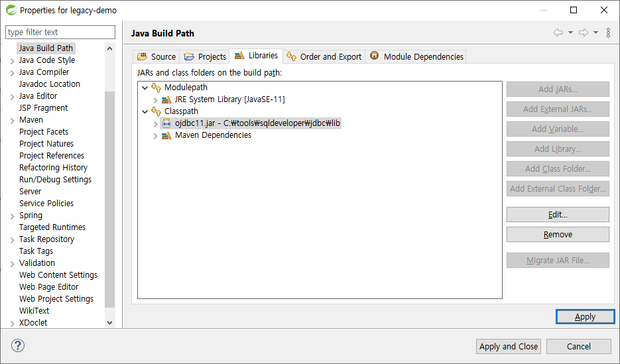Select Java Build Path in sidebar
This screenshot has height=364, width=620.
click(46, 48)
